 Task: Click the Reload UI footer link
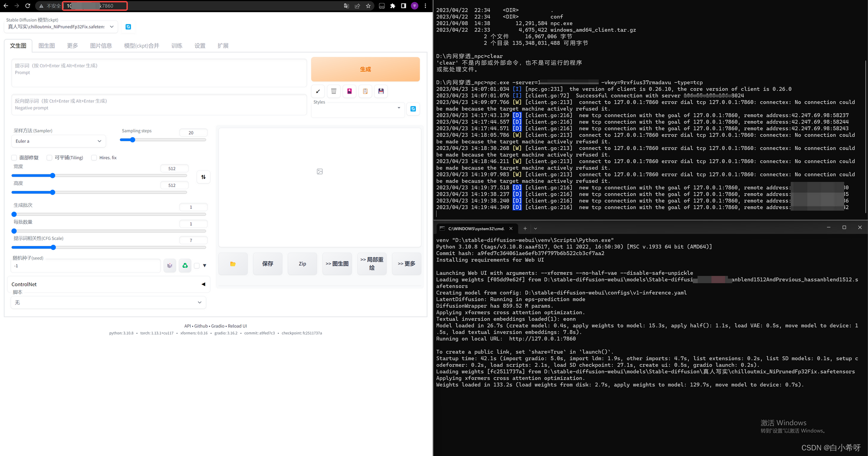click(237, 326)
